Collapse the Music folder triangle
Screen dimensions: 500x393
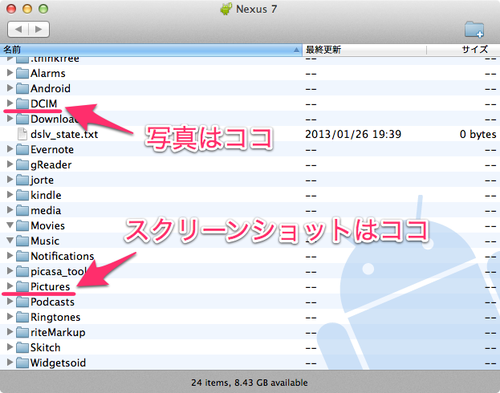point(10,240)
